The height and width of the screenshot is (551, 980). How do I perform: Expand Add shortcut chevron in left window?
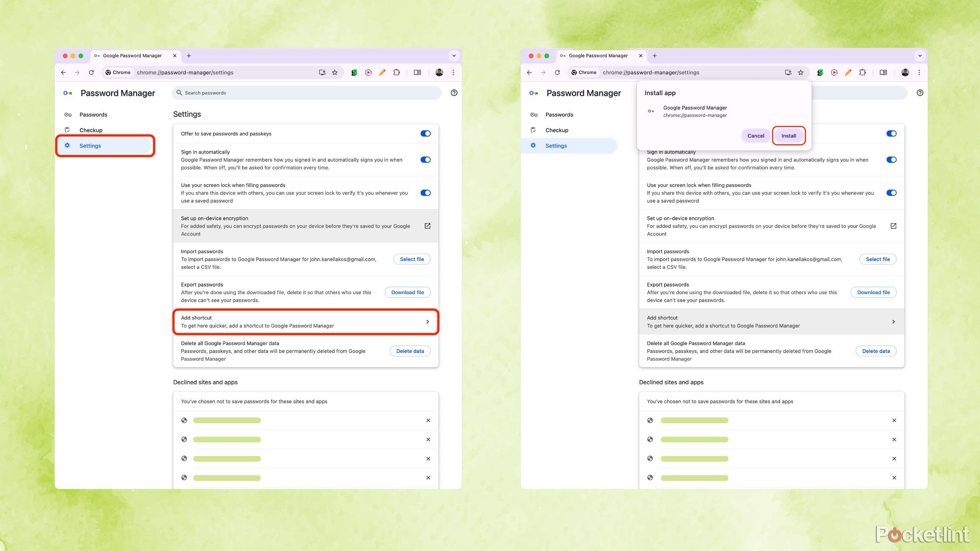tap(428, 321)
